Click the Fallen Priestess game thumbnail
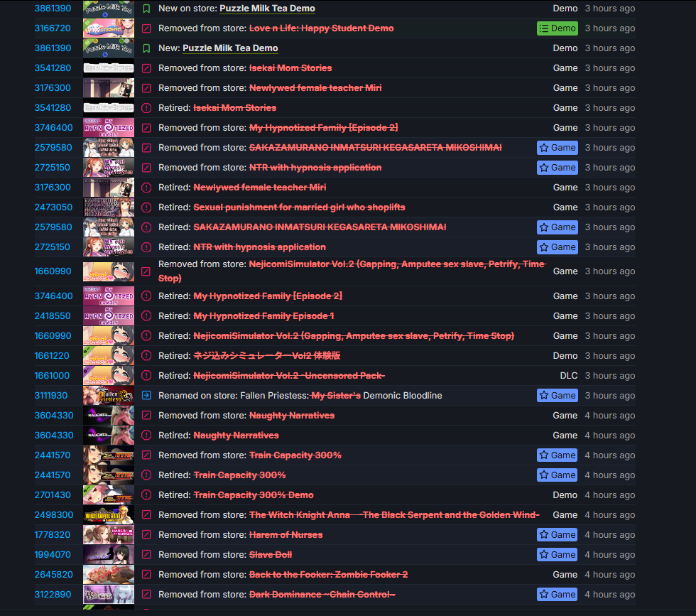 tap(108, 396)
